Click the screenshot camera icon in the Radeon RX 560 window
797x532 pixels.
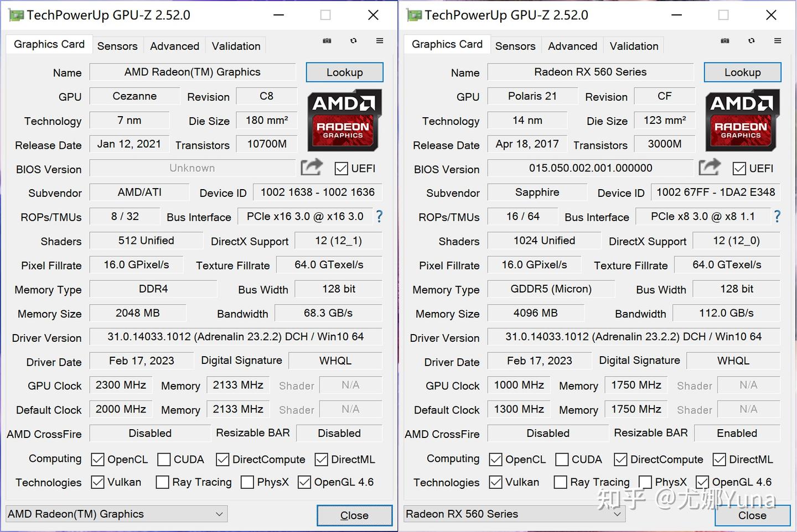click(725, 40)
